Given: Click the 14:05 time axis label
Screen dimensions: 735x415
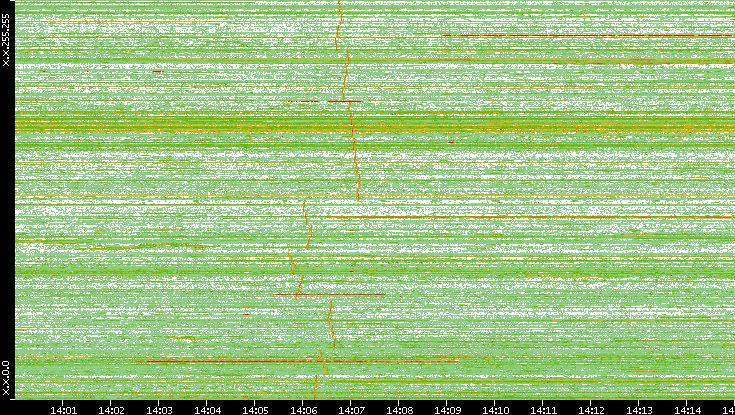Looking at the screenshot, I should click(x=255, y=410).
